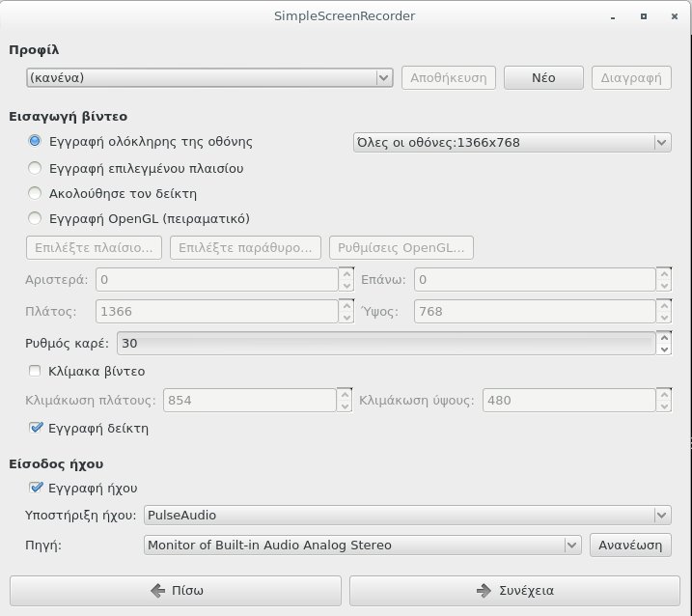Enable the Κλίμακα βίντεο checkbox
The width and height of the screenshot is (692, 616).
[x=36, y=371]
